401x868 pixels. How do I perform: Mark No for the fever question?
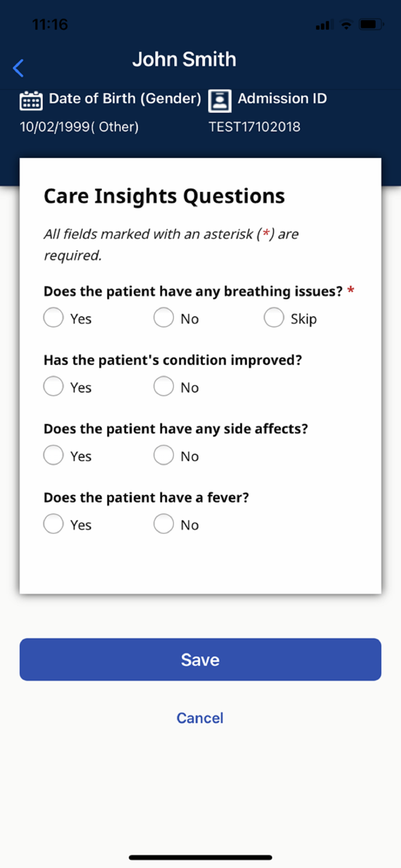pos(164,523)
